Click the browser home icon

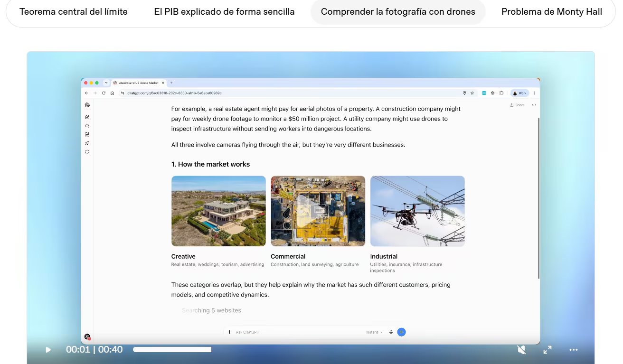[x=112, y=93]
